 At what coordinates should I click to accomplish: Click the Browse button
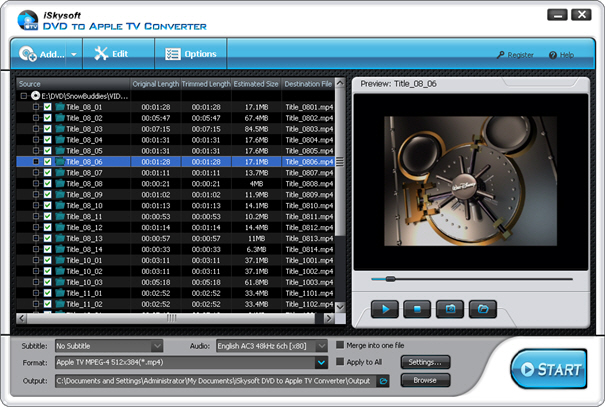pos(425,380)
